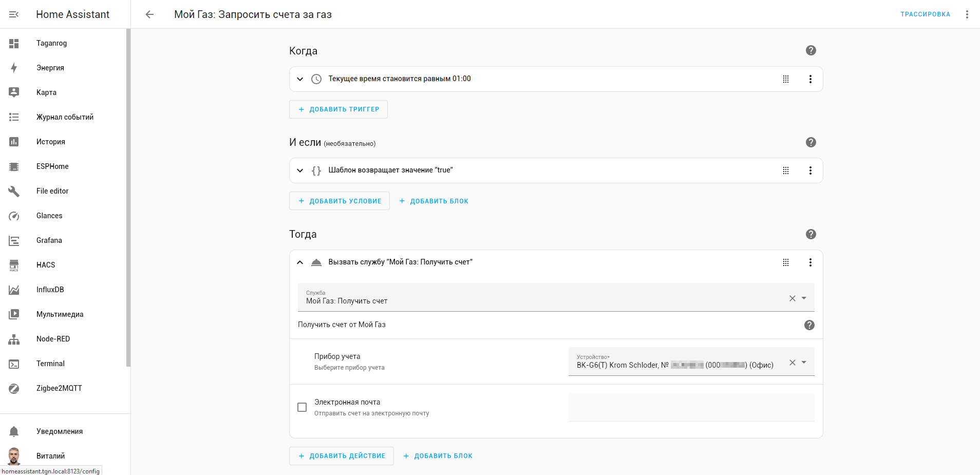This screenshot has width=980, height=475.
Task: Expand the template condition chevron
Action: (x=300, y=170)
